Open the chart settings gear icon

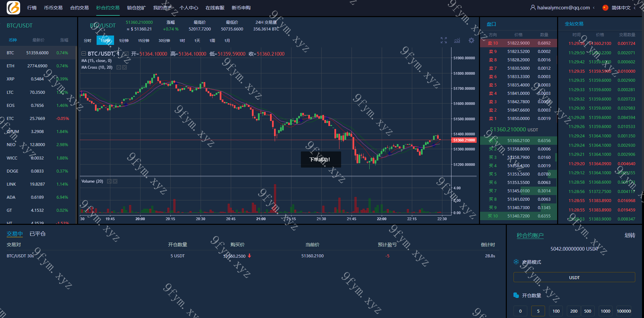[x=471, y=40]
